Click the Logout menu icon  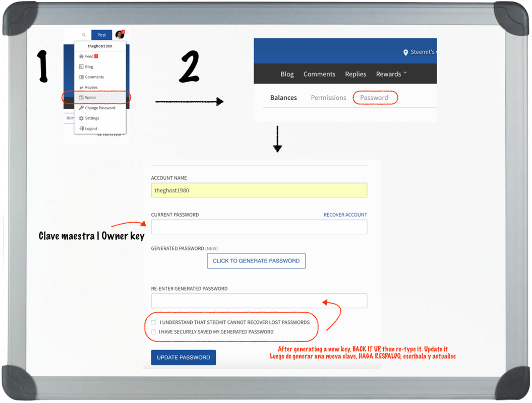click(81, 128)
